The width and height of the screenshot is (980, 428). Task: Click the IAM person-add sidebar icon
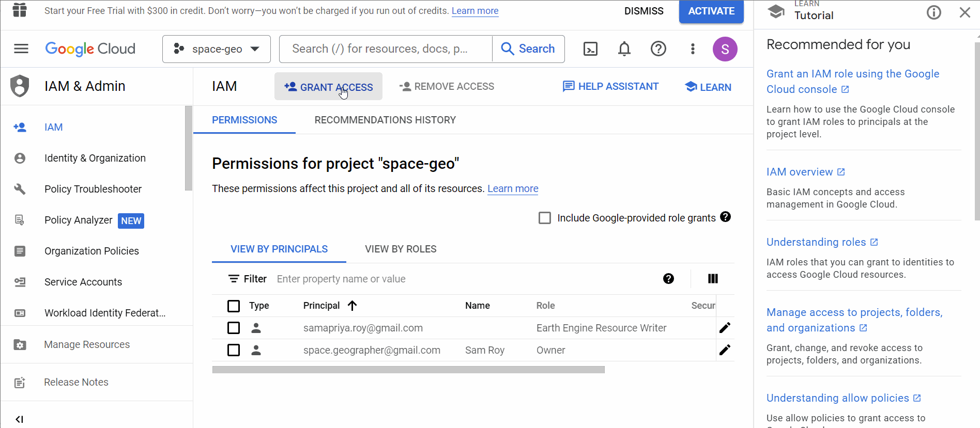point(20,127)
